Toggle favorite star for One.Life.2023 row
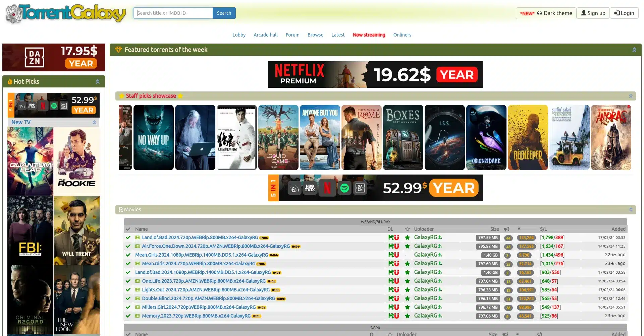This screenshot has width=644, height=336. pyautogui.click(x=407, y=281)
